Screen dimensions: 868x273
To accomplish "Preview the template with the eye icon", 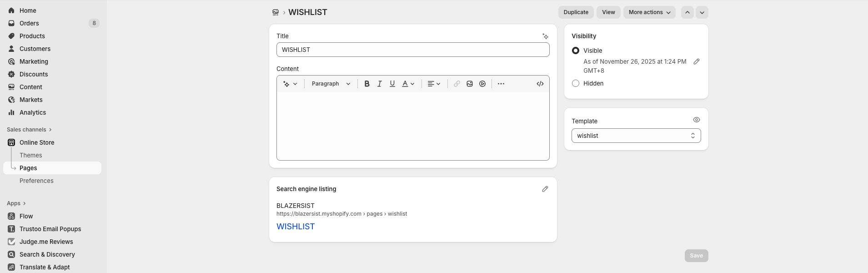I will [x=696, y=120].
